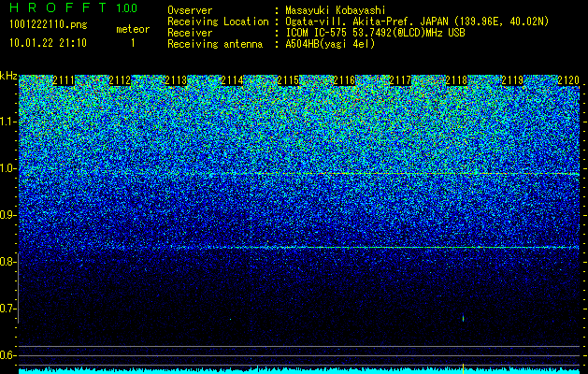This screenshot has height=374, width=588.
Task: Click the 2115 time axis label
Action: point(288,80)
